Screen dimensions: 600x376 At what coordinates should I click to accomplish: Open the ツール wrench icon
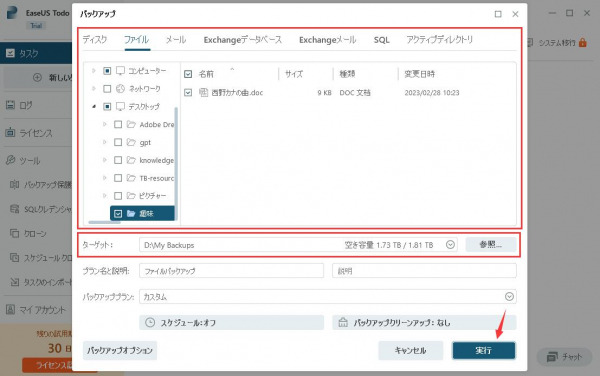[x=10, y=160]
